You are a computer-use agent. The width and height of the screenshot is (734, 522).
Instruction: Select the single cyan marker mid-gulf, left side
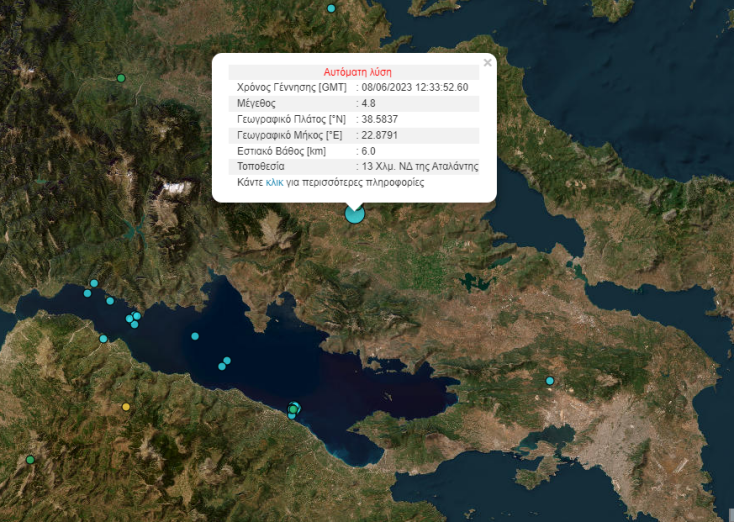(x=195, y=336)
